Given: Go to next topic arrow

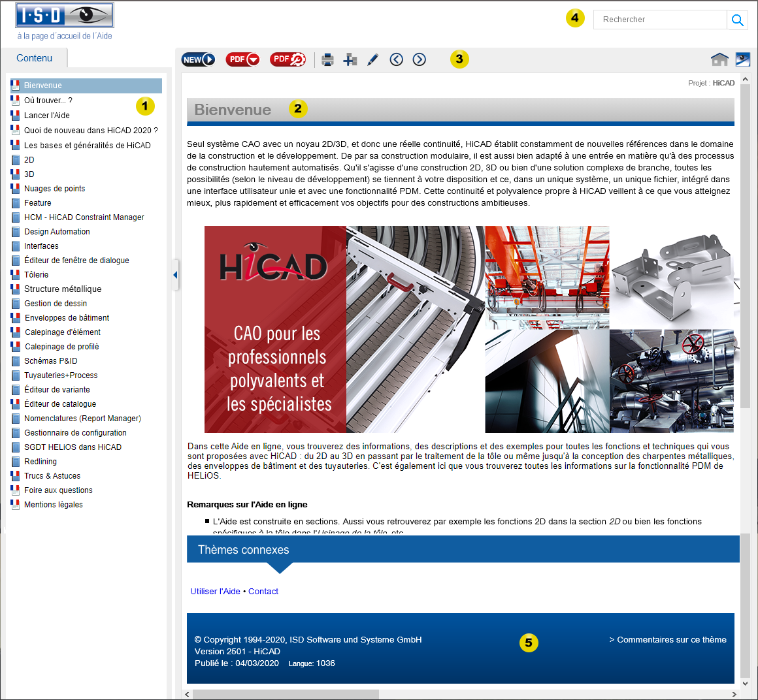Looking at the screenshot, I should (420, 59).
